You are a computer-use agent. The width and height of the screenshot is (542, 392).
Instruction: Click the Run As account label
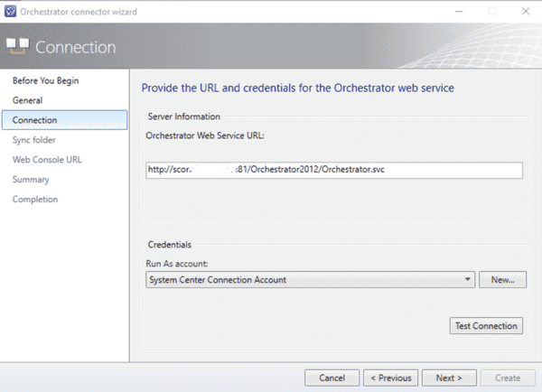point(177,264)
